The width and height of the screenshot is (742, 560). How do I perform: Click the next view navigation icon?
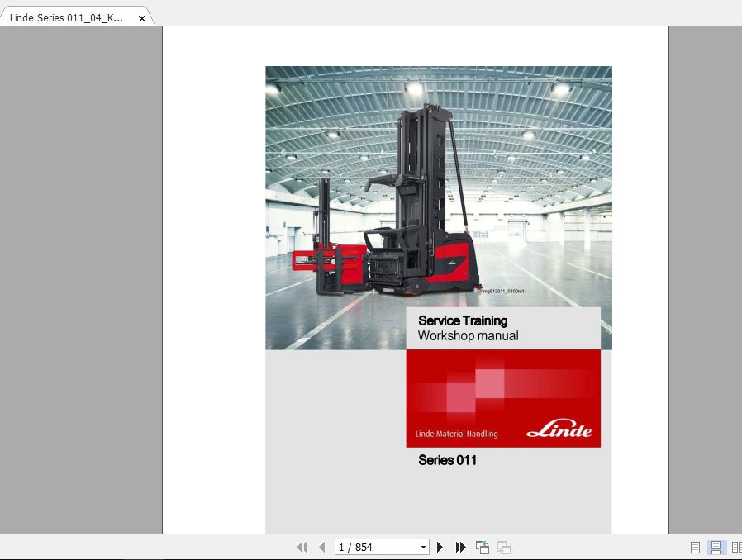pyautogui.click(x=503, y=547)
